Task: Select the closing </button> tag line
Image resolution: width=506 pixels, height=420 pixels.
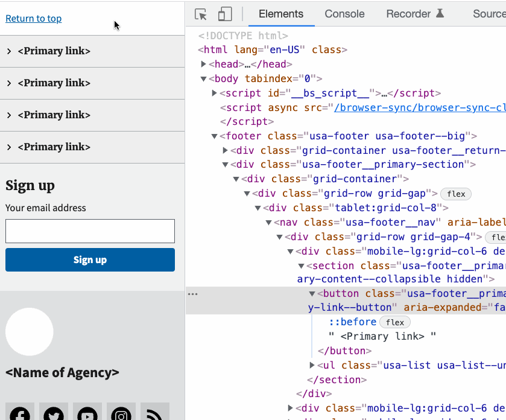Action: [x=344, y=351]
